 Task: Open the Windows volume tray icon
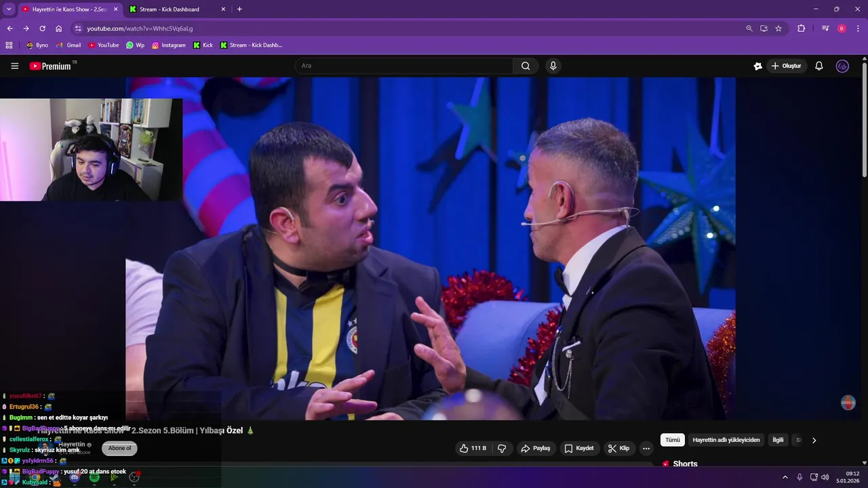[825, 477]
